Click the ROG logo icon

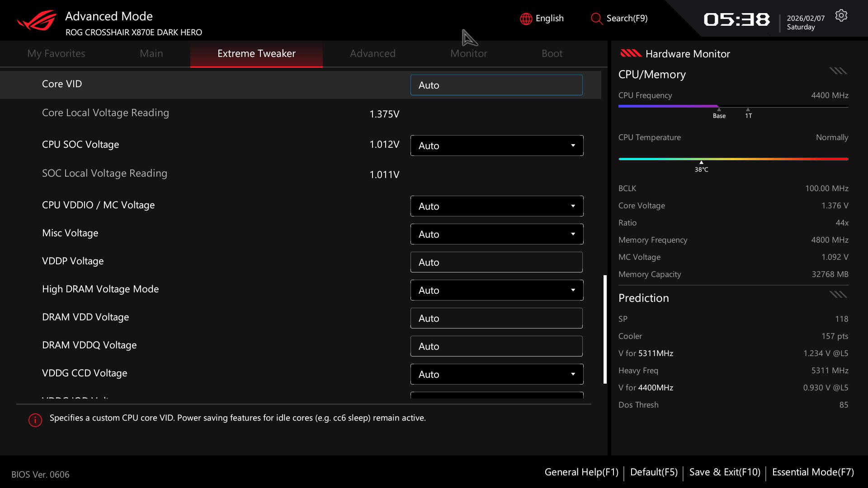point(37,21)
